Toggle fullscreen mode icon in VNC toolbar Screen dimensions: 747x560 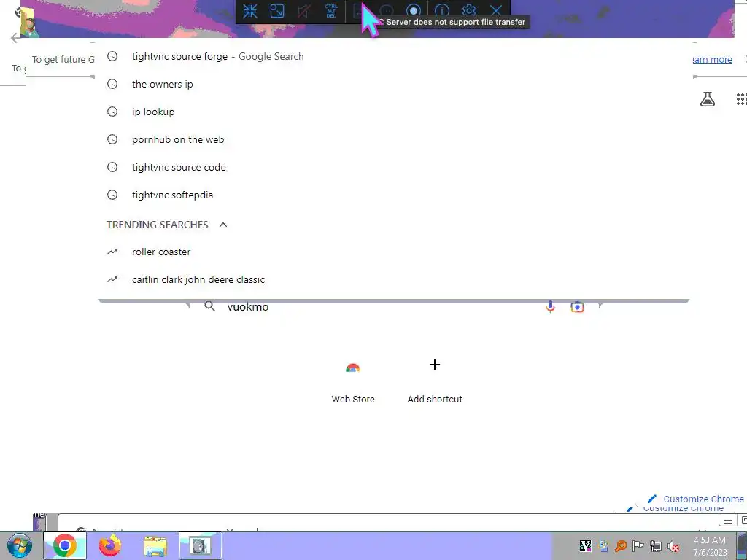(x=276, y=11)
